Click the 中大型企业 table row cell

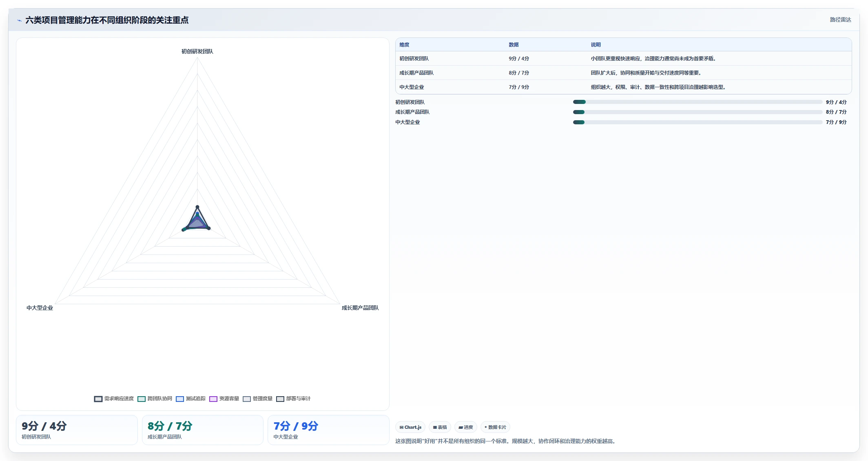coord(412,87)
